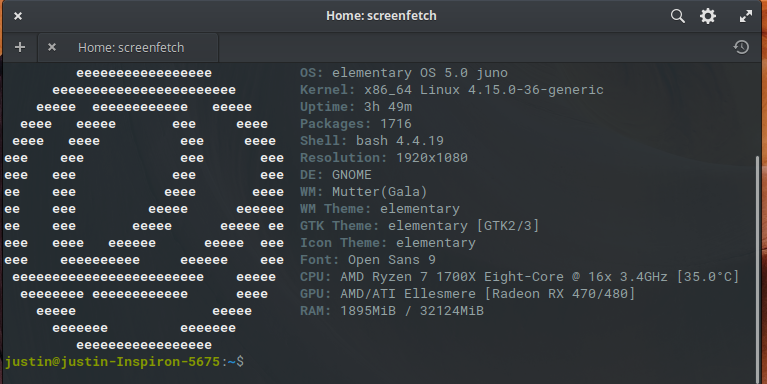Click the GTK Theme: elementary [GTK2/3] line
The height and width of the screenshot is (384, 767).
[x=419, y=226]
